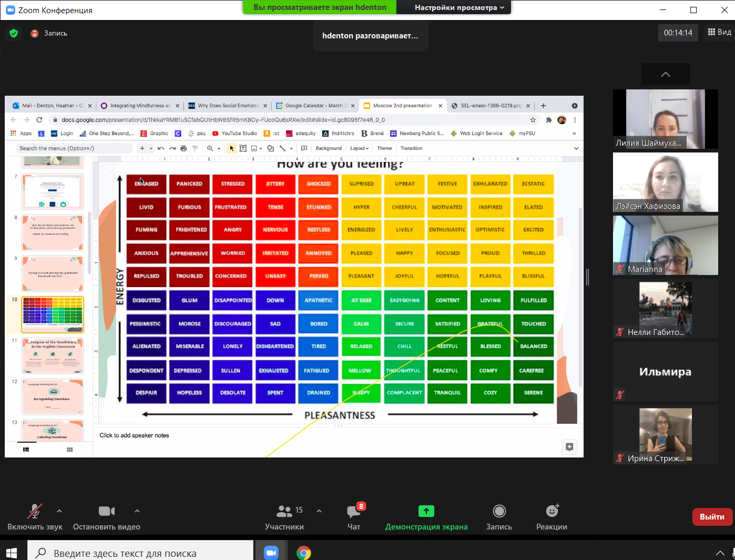Click the Record icon in Zoom toolbar

click(x=499, y=511)
